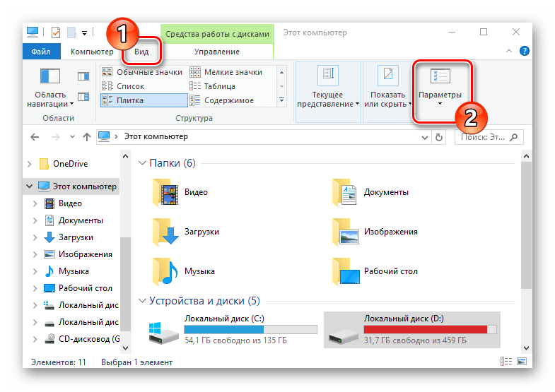Select the Мелкие значки layout

[226, 72]
